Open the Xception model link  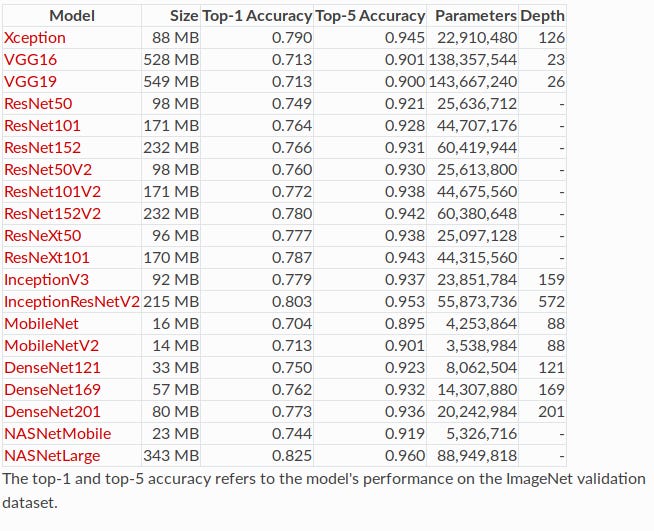pos(35,38)
